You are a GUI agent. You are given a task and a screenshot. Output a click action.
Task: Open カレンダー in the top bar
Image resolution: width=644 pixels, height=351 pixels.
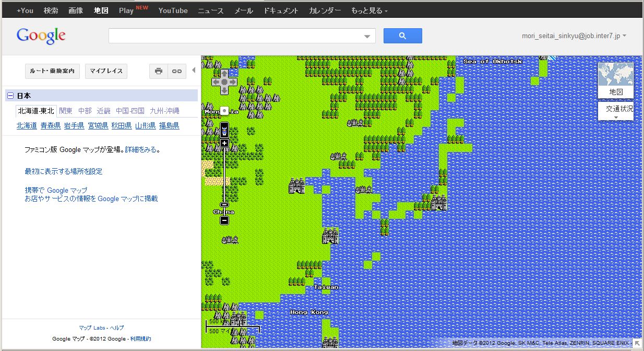[325, 10]
